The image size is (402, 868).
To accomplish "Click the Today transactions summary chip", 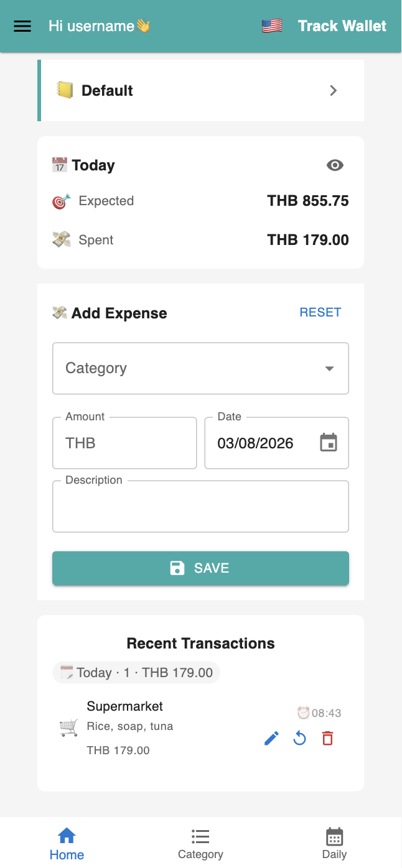I will click(136, 673).
